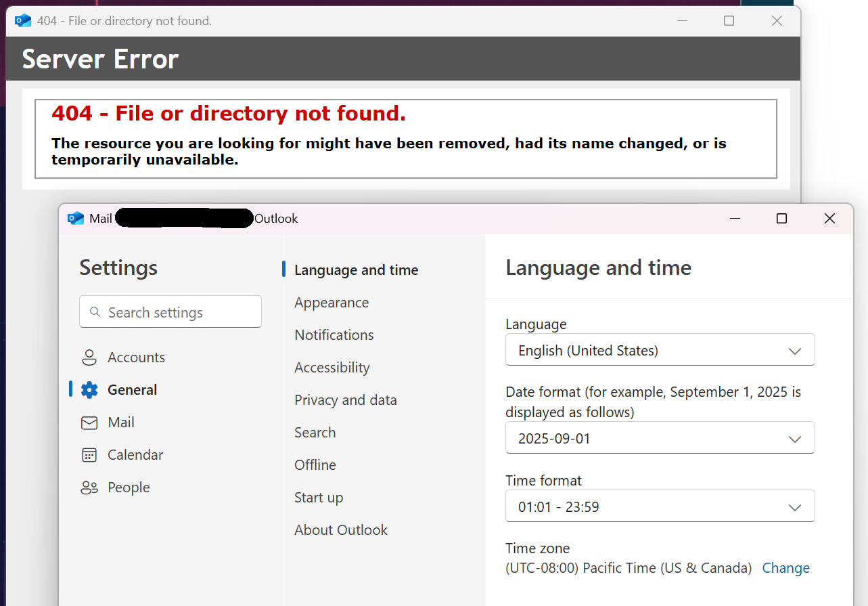Viewport: 868px width, 606px height.
Task: Click the Accounts person icon in Settings
Action: pos(89,358)
